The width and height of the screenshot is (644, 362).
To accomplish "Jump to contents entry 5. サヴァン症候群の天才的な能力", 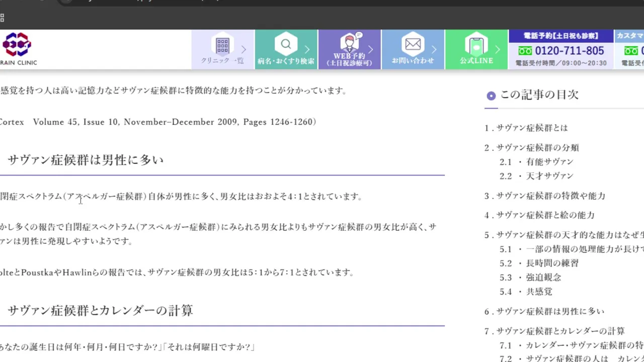I will 564,235.
